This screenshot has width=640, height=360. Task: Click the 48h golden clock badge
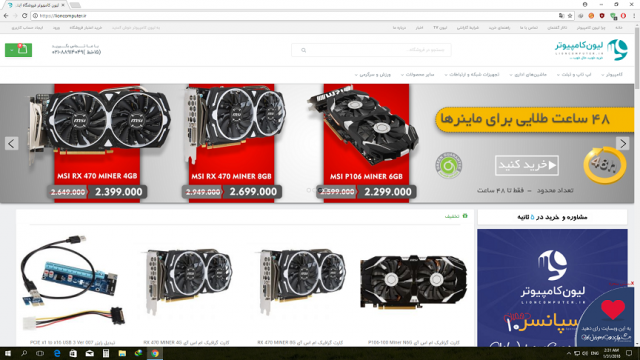(604, 165)
